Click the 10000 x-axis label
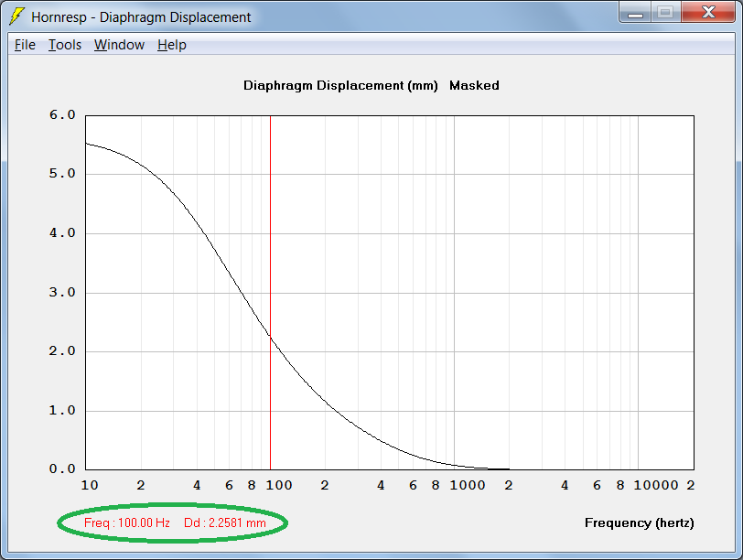The image size is (743, 560). click(656, 485)
